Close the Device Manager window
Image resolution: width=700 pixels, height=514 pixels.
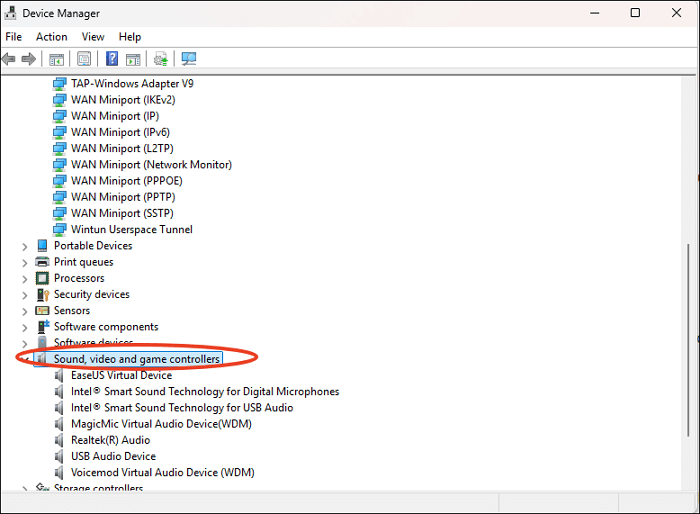point(676,13)
